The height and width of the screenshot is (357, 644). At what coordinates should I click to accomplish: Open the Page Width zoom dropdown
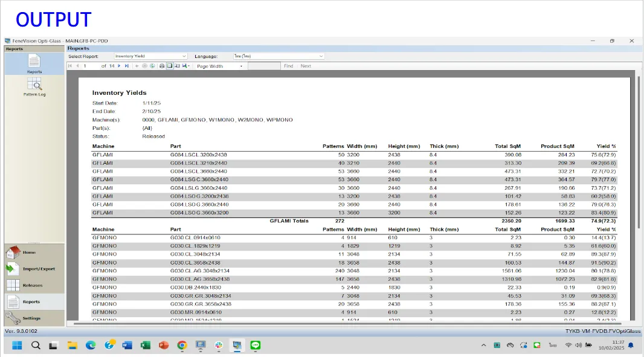click(219, 66)
